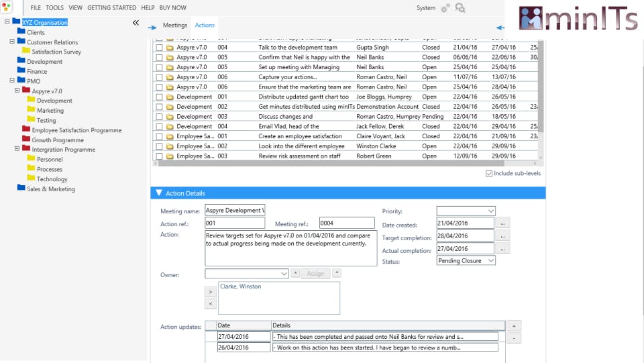The image size is (644, 363).
Task: Collapse the Action Details section triangle
Action: coord(159,193)
